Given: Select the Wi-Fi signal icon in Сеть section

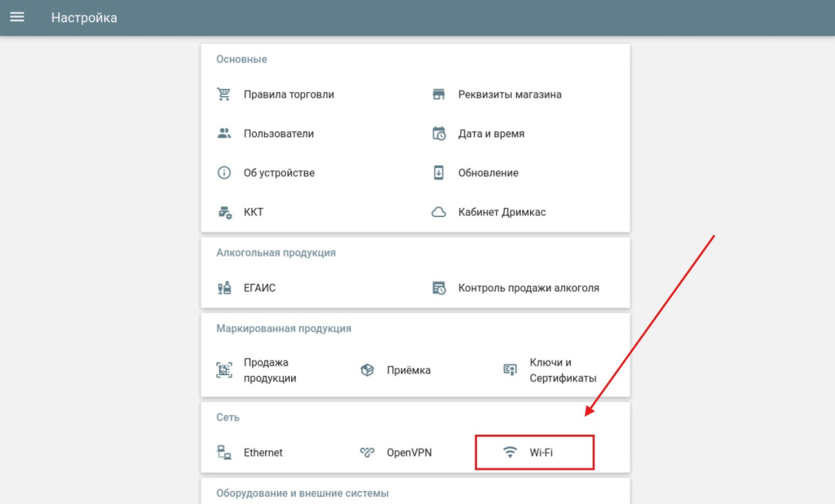Looking at the screenshot, I should tap(511, 452).
